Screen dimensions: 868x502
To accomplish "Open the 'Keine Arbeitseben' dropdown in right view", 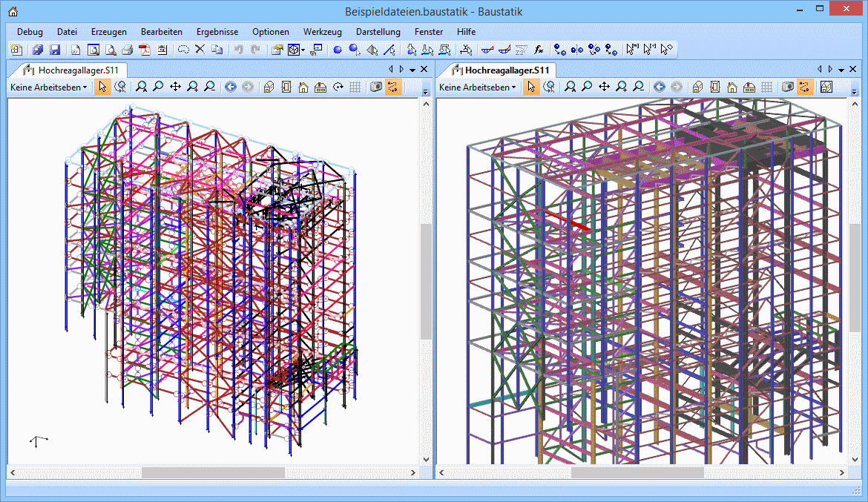I will point(477,87).
